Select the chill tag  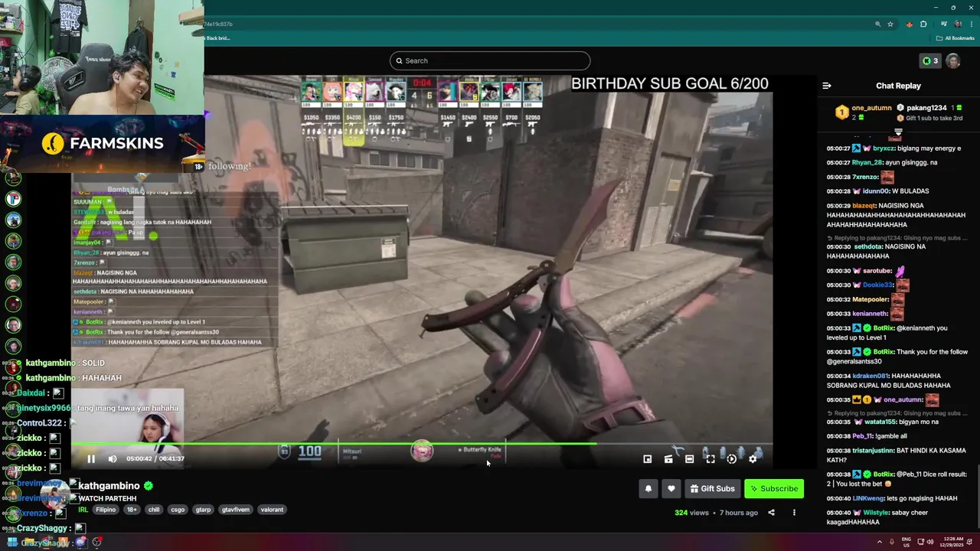154,510
